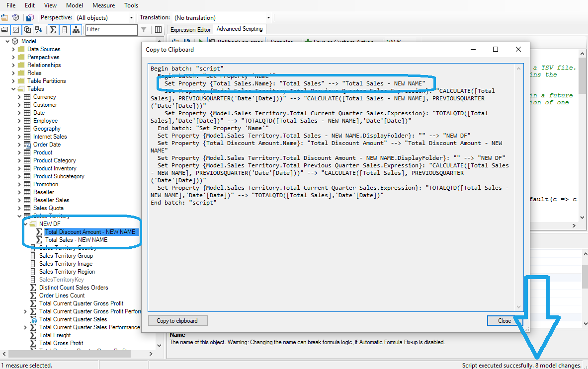
Task: Click the Close button in the dialog
Action: (505, 320)
